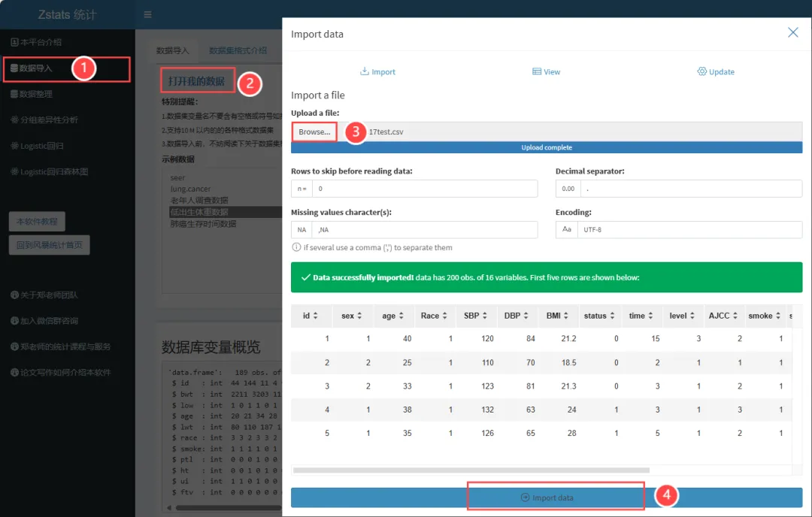The image size is (812, 517).
Task: Open 加入微信群咨询 link
Action: pyautogui.click(x=44, y=321)
